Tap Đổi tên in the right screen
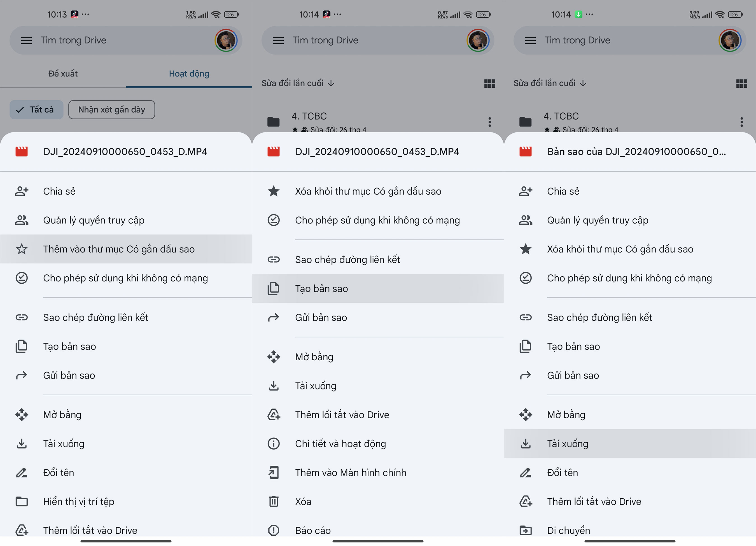The height and width of the screenshot is (546, 756). tap(562, 473)
